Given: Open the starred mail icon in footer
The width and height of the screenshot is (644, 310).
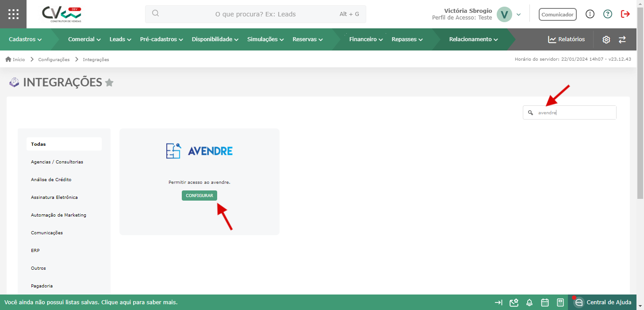Looking at the screenshot, I should pos(514,302).
